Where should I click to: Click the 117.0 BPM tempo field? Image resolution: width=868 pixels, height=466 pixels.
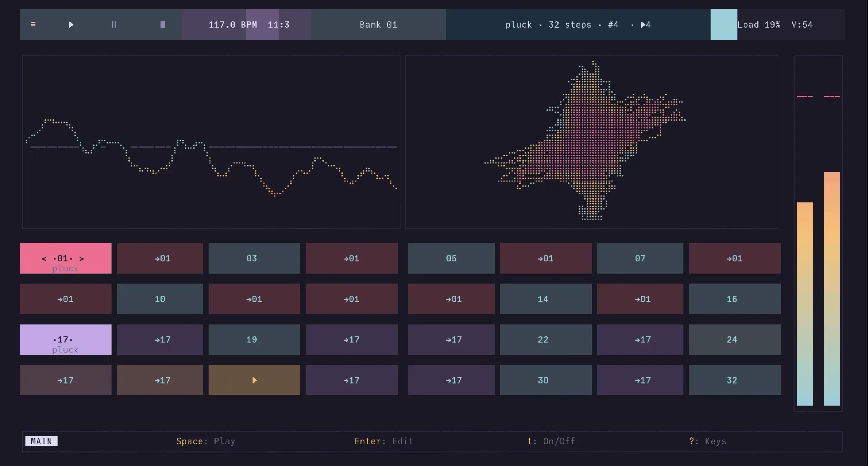pos(233,25)
